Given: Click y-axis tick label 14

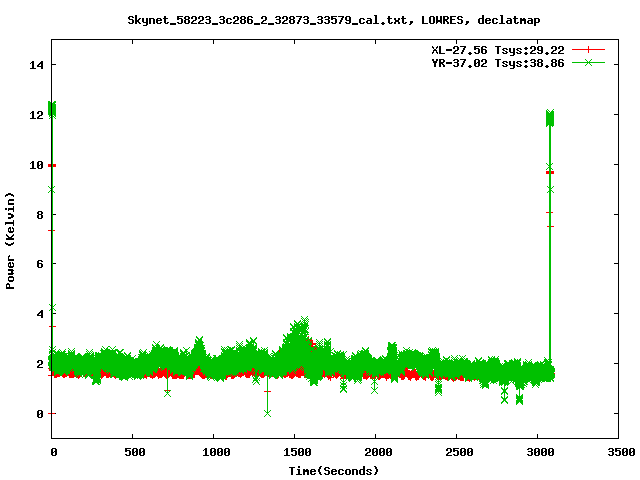Looking at the screenshot, I should coord(36,65).
